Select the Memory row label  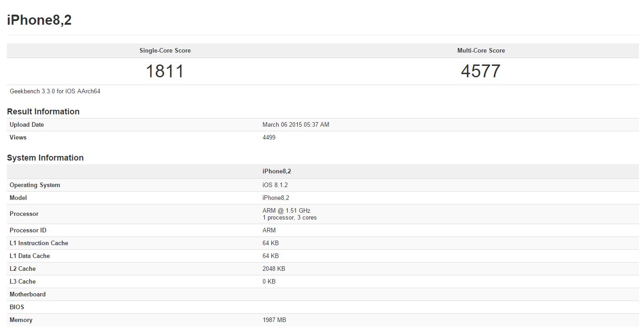coord(21,320)
